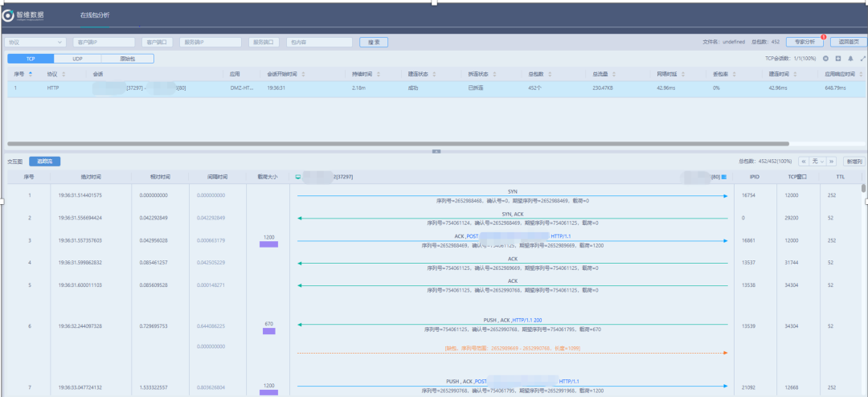
Task: Click the DMZ-HT... application cell
Action: tap(241, 88)
